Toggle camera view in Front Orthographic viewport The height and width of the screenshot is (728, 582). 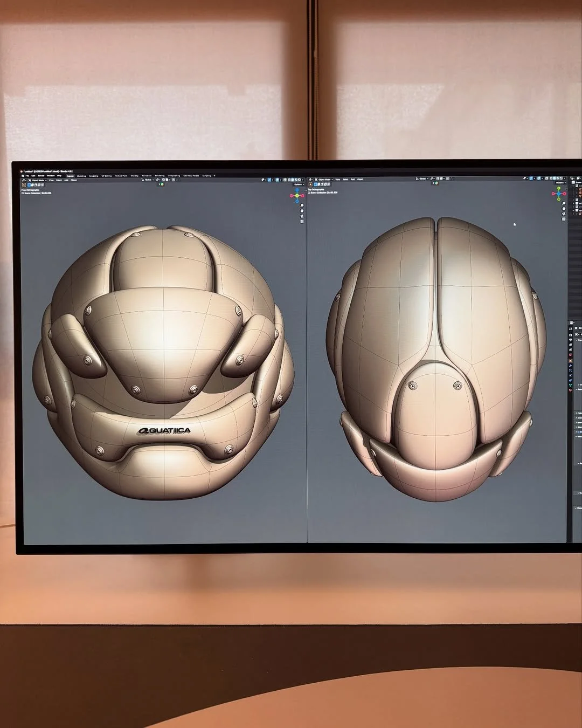click(x=302, y=216)
